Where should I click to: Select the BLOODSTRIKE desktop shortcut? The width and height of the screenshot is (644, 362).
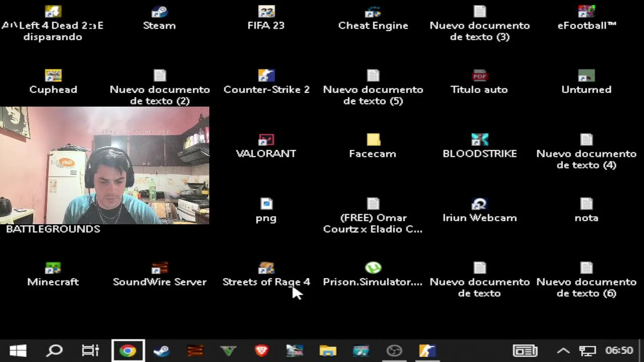479,146
